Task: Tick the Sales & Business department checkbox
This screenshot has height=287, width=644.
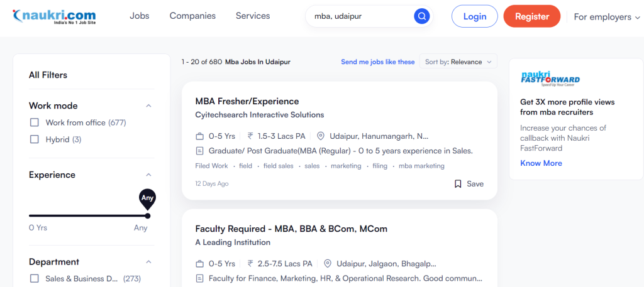Action: coord(35,279)
